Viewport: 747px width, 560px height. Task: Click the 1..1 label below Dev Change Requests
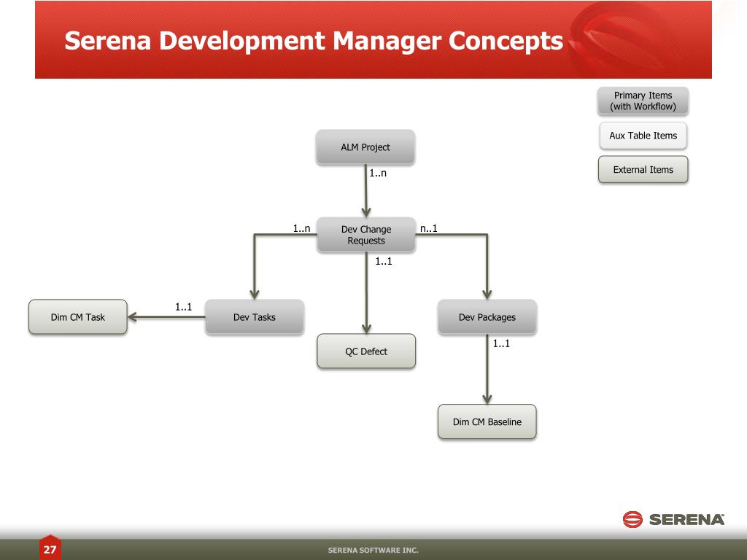[384, 261]
